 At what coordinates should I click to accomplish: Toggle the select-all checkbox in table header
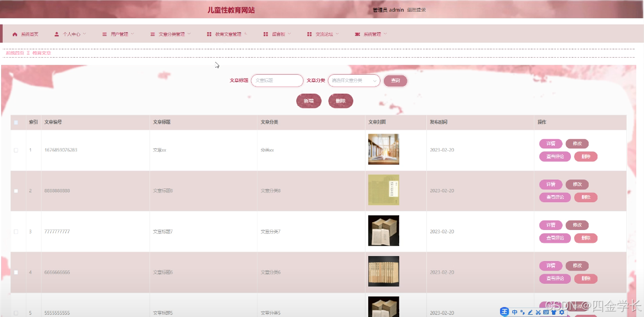16,122
